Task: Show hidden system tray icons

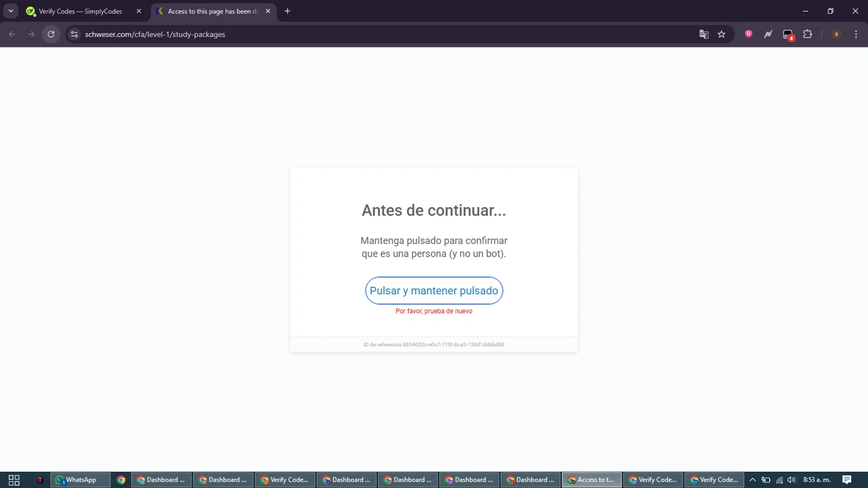Action: click(x=753, y=480)
